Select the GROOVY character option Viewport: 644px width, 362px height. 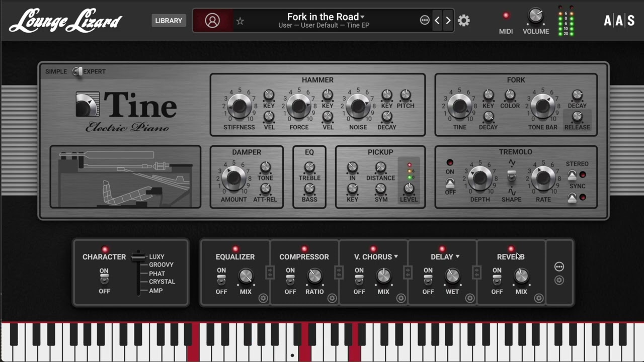point(161,264)
